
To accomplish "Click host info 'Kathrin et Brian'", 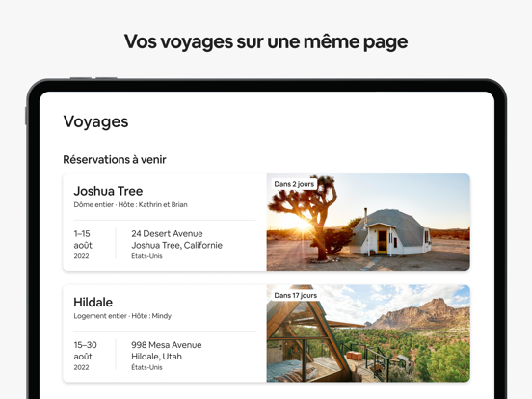I will [163, 204].
